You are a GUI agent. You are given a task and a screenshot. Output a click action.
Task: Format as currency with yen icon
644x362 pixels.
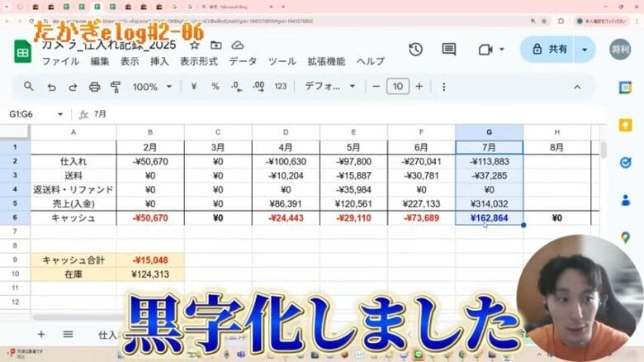(193, 87)
